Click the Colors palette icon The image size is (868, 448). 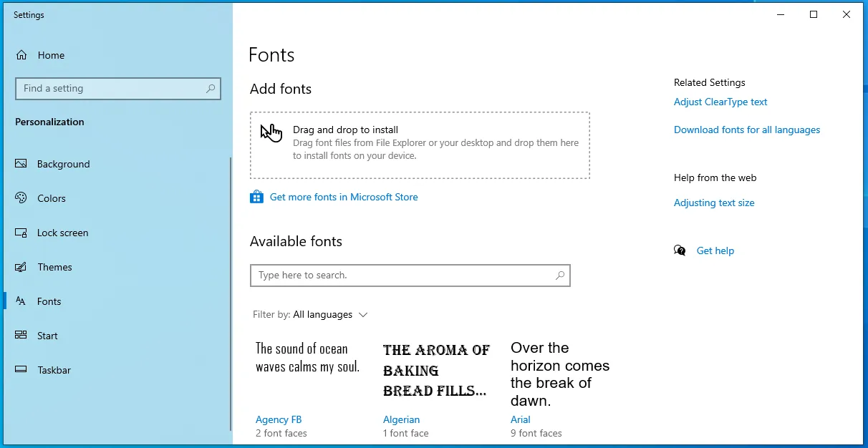point(21,198)
